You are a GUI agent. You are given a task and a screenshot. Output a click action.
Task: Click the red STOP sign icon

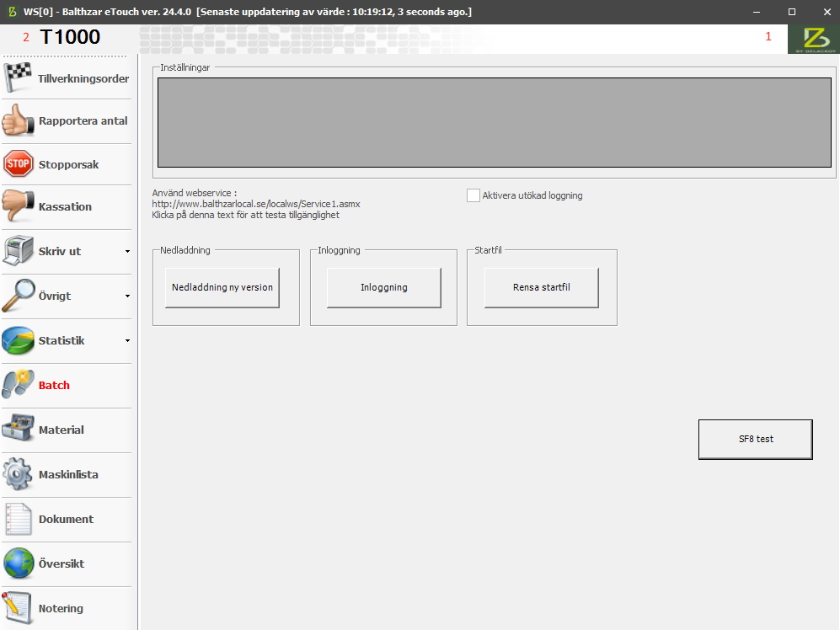(x=19, y=164)
